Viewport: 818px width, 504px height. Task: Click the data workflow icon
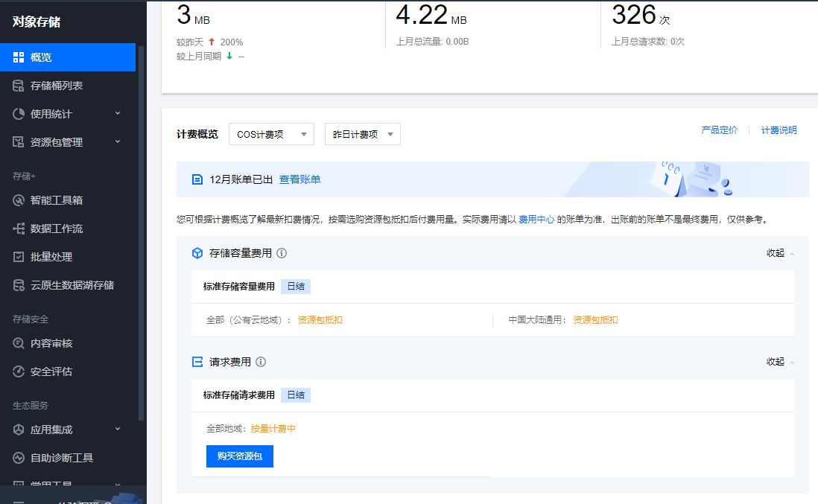point(19,229)
